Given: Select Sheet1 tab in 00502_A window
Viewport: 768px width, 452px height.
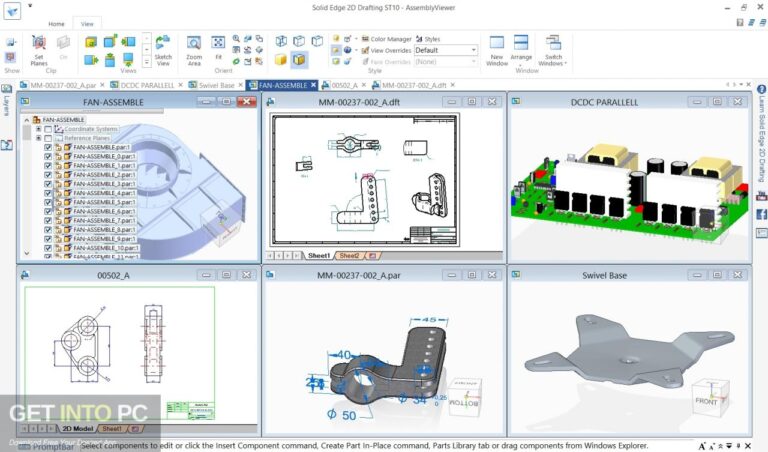Looking at the screenshot, I should [112, 428].
